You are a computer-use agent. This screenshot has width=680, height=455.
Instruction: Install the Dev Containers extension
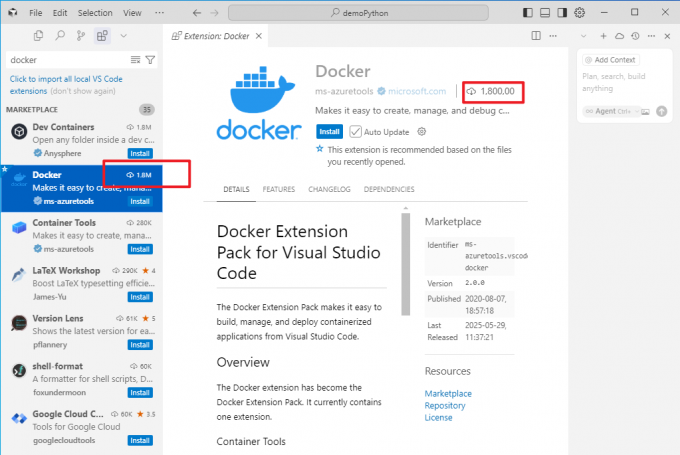click(140, 154)
